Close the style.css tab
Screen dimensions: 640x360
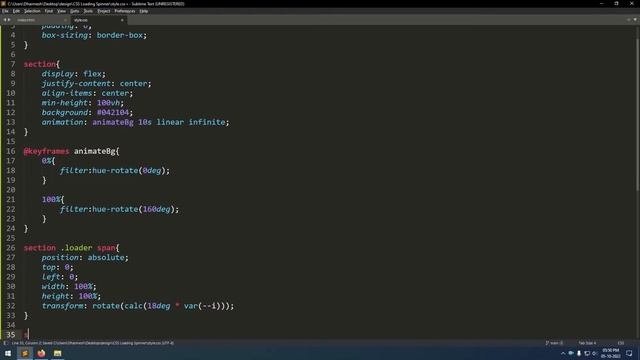point(122,20)
